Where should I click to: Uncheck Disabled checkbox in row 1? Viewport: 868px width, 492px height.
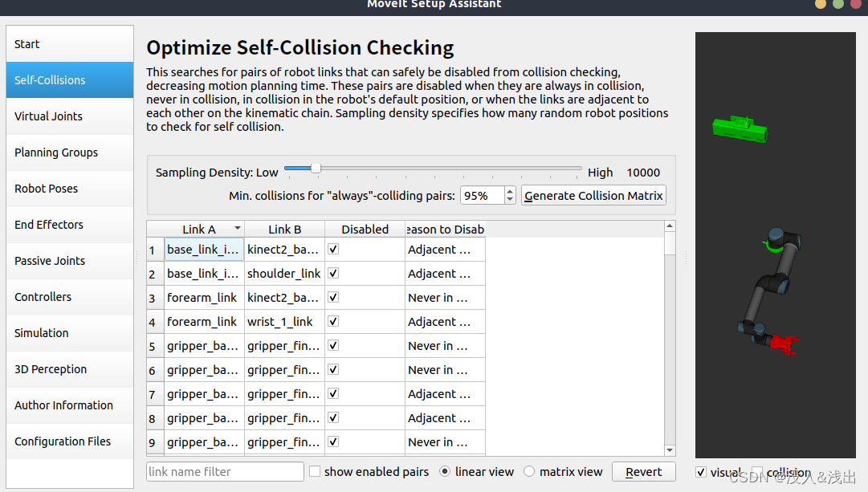point(333,250)
